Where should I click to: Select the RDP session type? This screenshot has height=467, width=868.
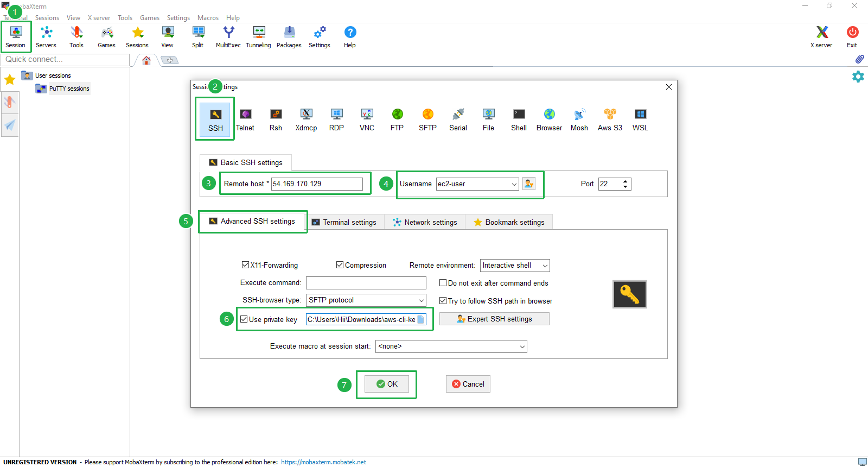(x=337, y=120)
